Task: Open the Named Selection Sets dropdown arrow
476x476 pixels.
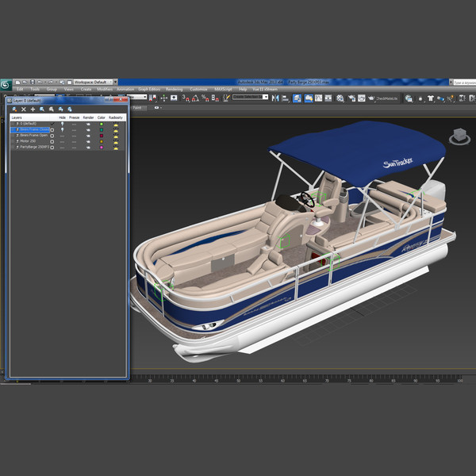Action: point(265,97)
